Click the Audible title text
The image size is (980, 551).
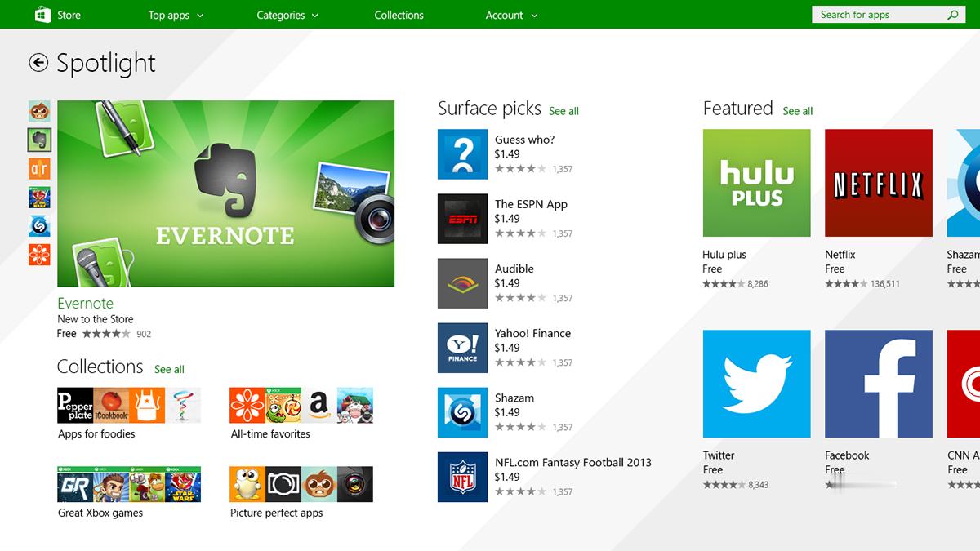(514, 269)
